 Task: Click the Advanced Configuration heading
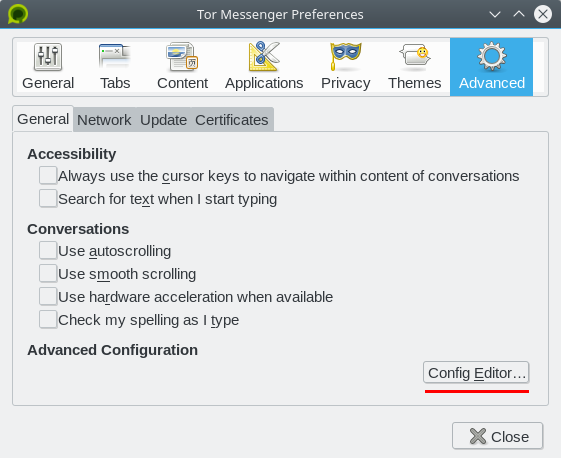pyautogui.click(x=112, y=350)
